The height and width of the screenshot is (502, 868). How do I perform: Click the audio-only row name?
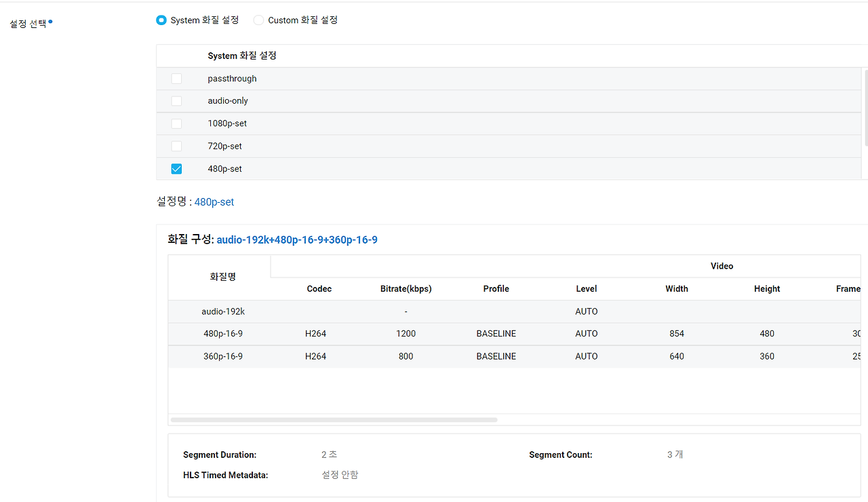pyautogui.click(x=228, y=101)
